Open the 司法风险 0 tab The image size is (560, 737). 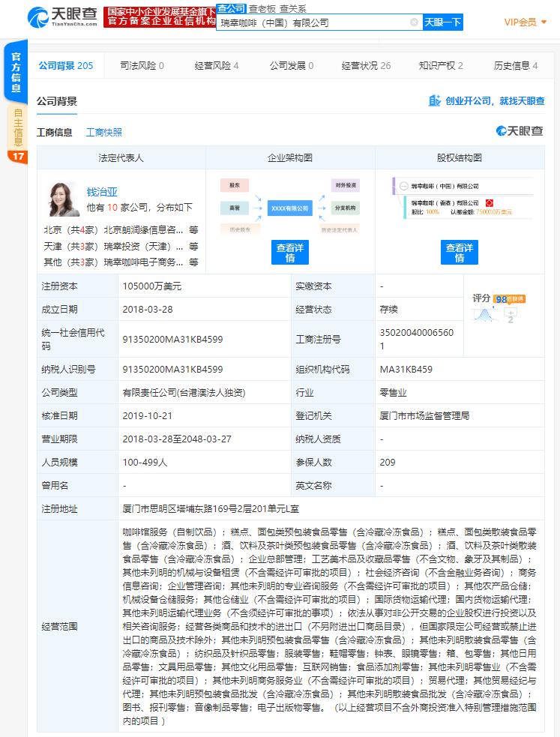142,66
